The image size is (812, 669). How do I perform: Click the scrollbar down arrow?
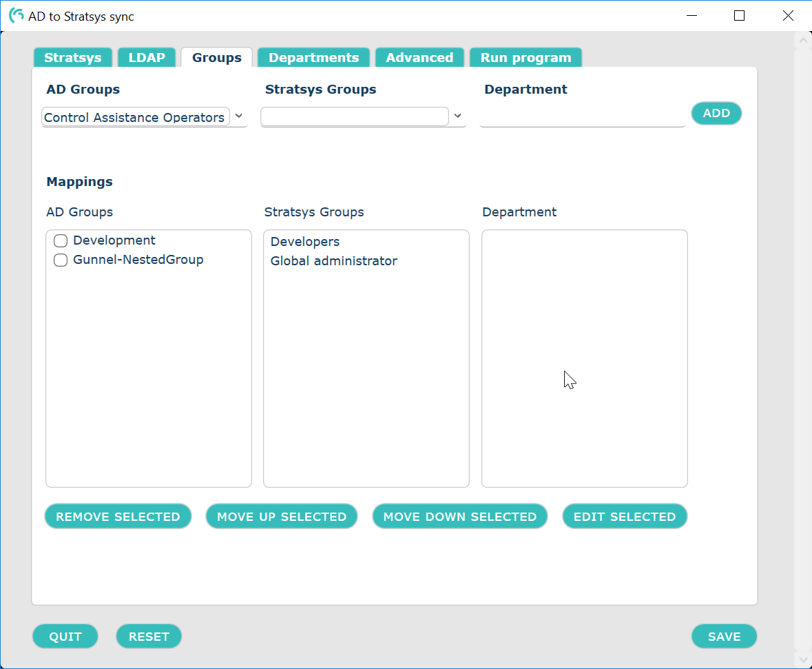[802, 659]
